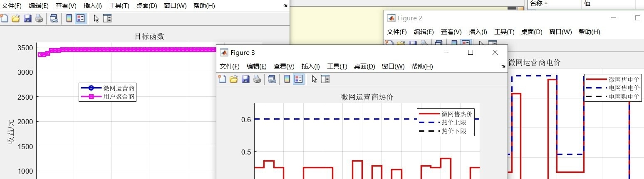Viewport: 644px width, 179px height.
Task: Toggle Insert Legend icon in Figure 3 toolbar
Action: pos(298,79)
